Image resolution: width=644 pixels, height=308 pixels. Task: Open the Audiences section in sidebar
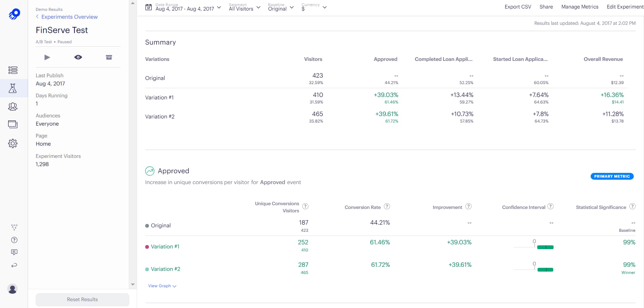(x=13, y=107)
